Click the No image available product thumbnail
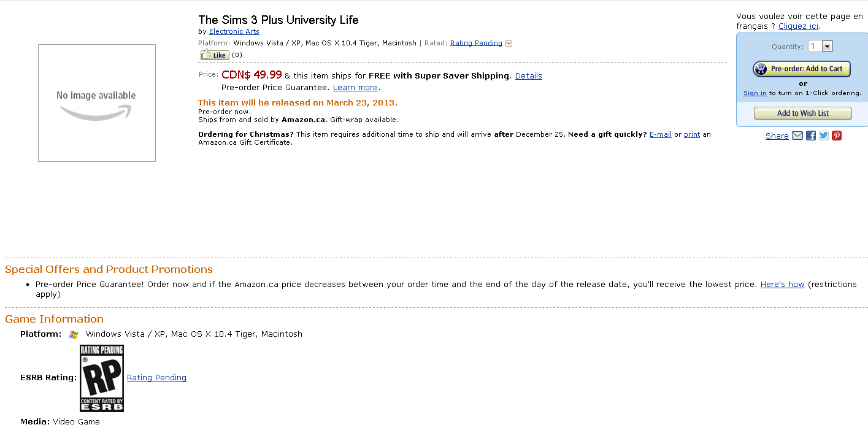Screen dimensions: 868x433 pos(97,103)
